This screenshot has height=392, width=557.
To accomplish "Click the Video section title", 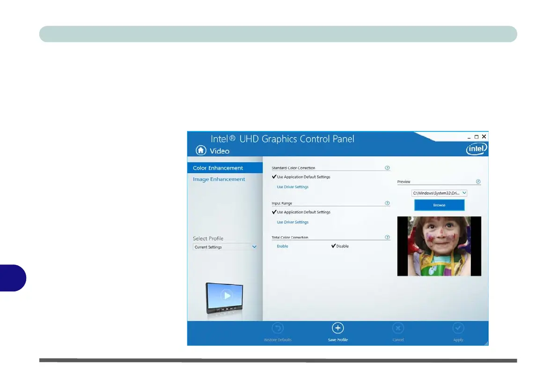I will point(220,151).
